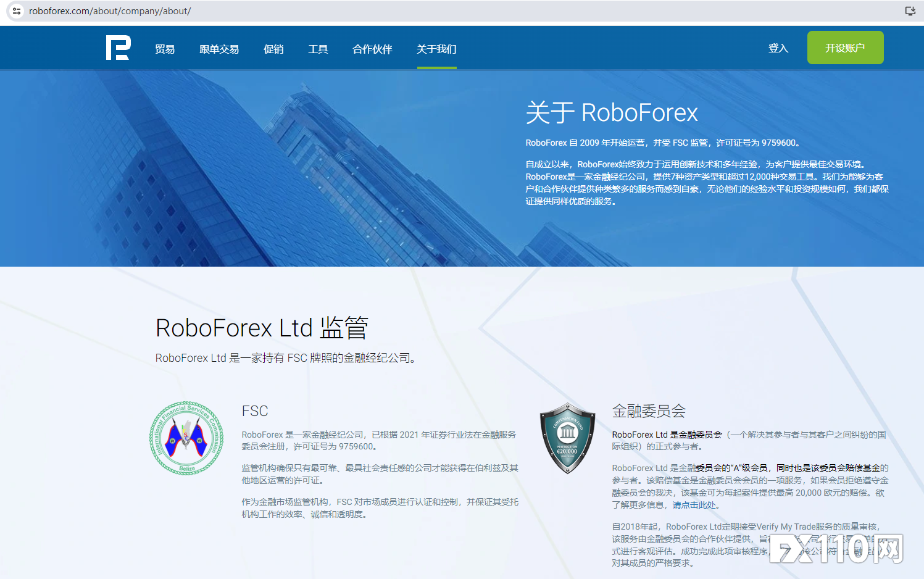Click the FSC section heading

pos(255,411)
